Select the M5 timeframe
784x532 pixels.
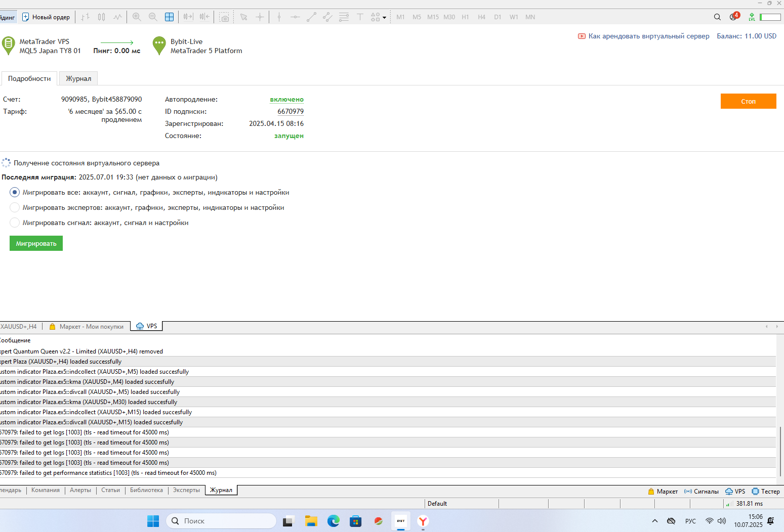(417, 17)
